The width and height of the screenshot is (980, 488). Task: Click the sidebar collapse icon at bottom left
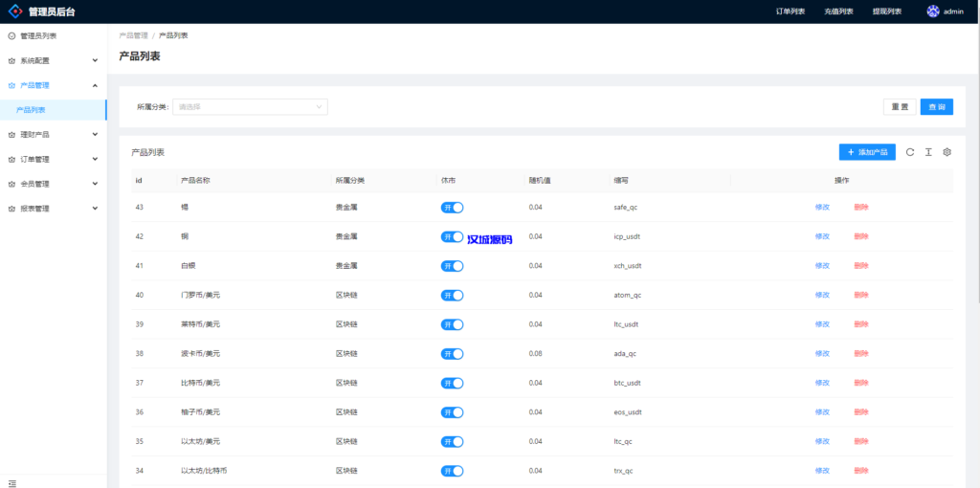click(x=12, y=483)
